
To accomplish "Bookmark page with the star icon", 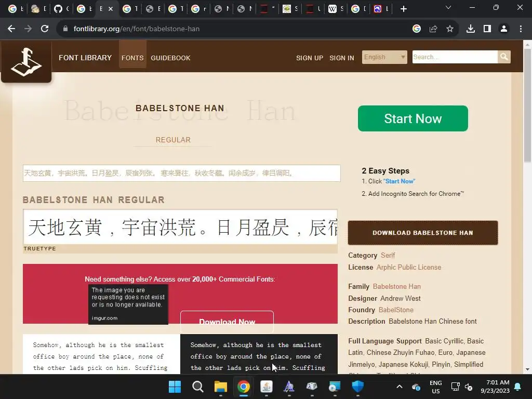I will pyautogui.click(x=450, y=29).
